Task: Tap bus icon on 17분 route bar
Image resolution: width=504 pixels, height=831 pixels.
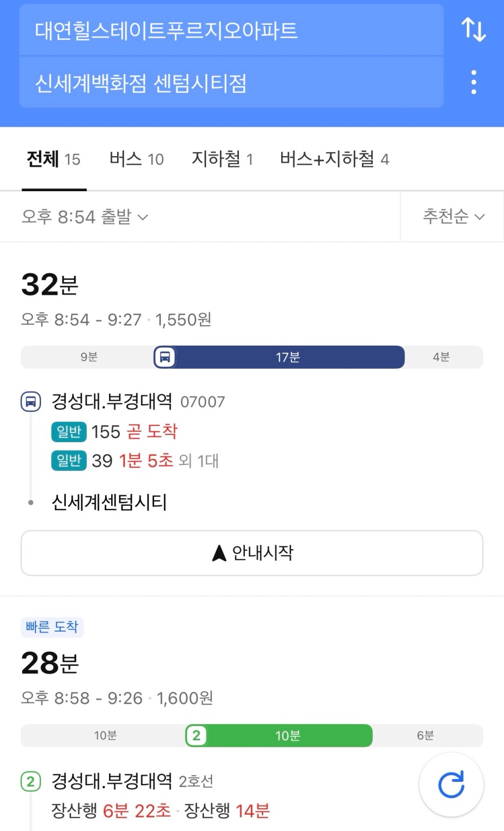Action: [x=165, y=357]
